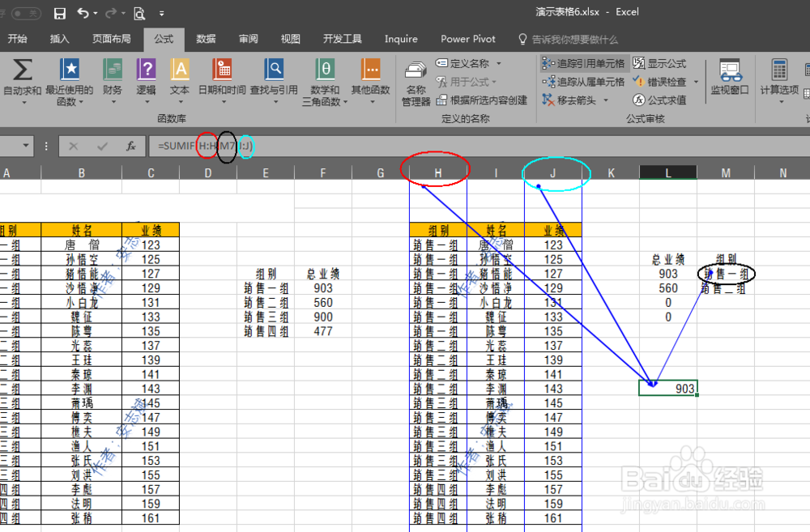This screenshot has width=810, height=532.
Task: Open the Power Pivot tab
Action: (467, 38)
